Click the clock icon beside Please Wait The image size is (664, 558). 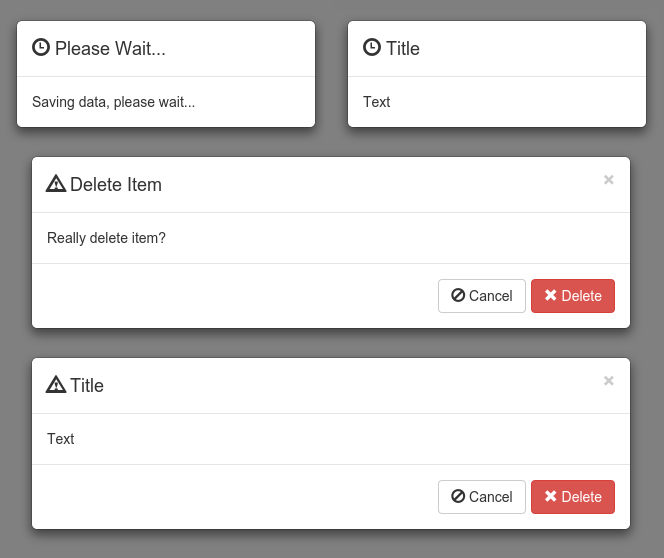[41, 47]
